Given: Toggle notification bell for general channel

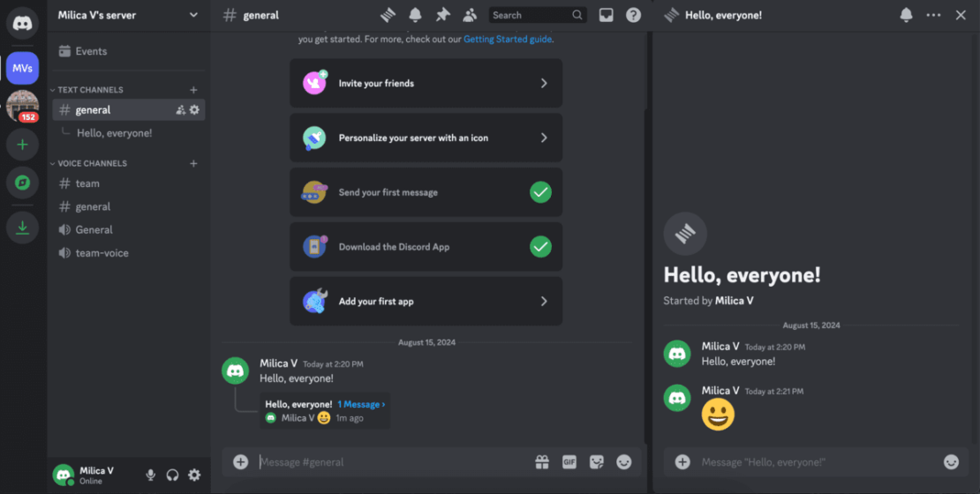Looking at the screenshot, I should (x=415, y=15).
